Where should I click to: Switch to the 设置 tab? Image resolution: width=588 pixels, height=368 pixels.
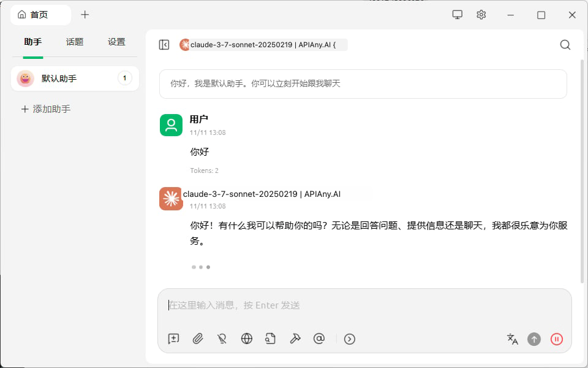pyautogui.click(x=116, y=42)
